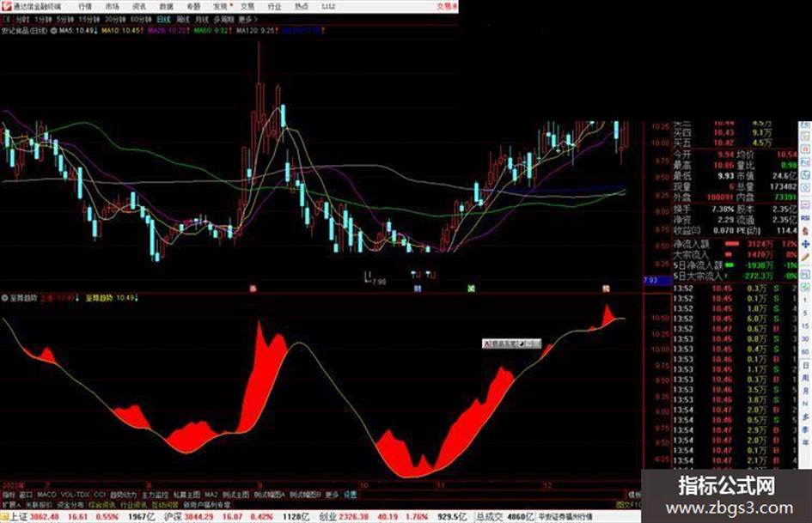Switch to 5分钟 chart period
Viewport: 812px width, 523px height.
point(65,20)
